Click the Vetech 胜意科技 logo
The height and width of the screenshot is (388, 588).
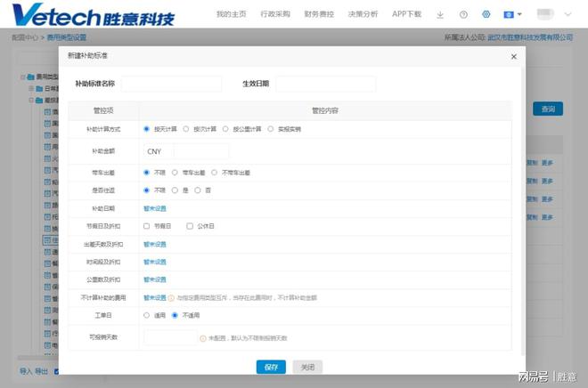tap(93, 15)
